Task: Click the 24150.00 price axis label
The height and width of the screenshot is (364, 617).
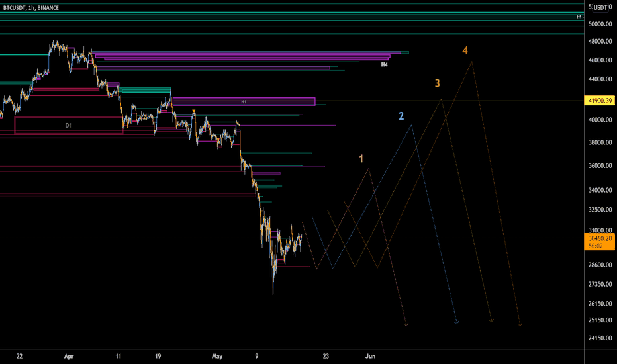Action: 600,338
